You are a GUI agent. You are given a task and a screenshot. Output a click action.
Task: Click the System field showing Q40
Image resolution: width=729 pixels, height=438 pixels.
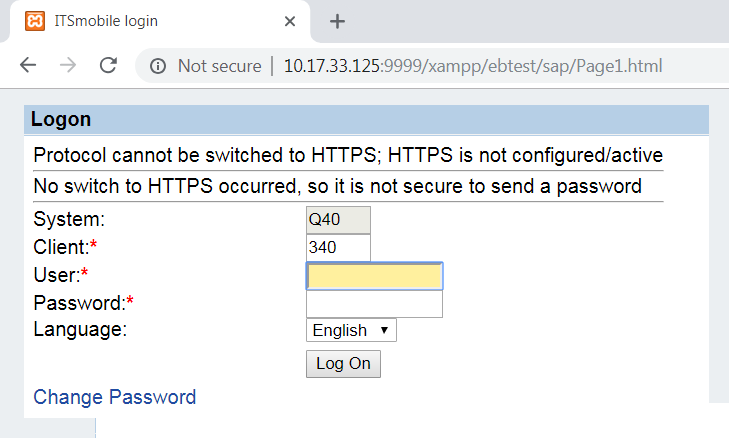click(x=338, y=220)
